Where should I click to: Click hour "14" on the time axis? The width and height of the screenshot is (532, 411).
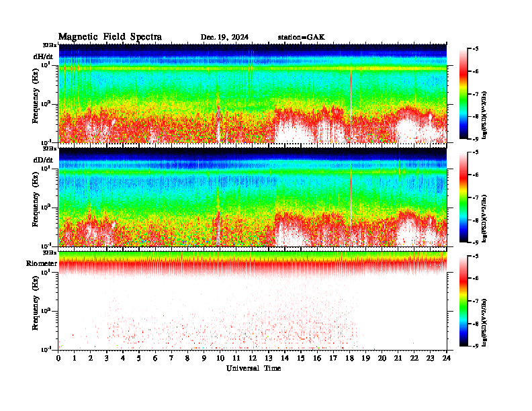(x=285, y=359)
